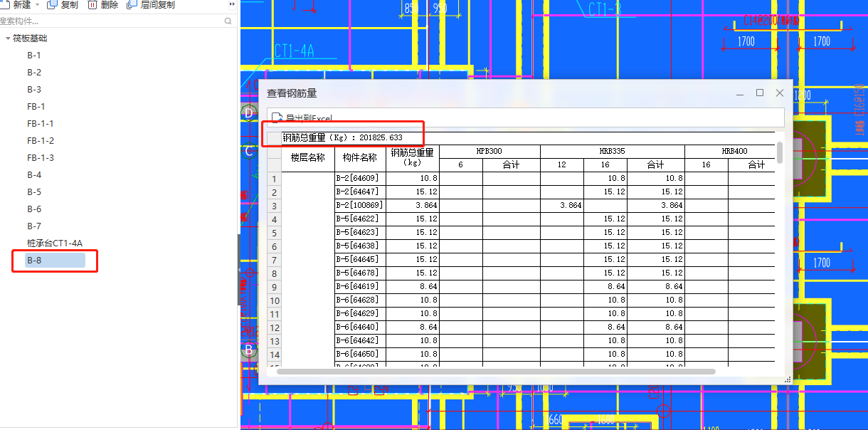The width and height of the screenshot is (868, 430).
Task: Click the CT1-3 label in the drawing
Action: (x=604, y=9)
